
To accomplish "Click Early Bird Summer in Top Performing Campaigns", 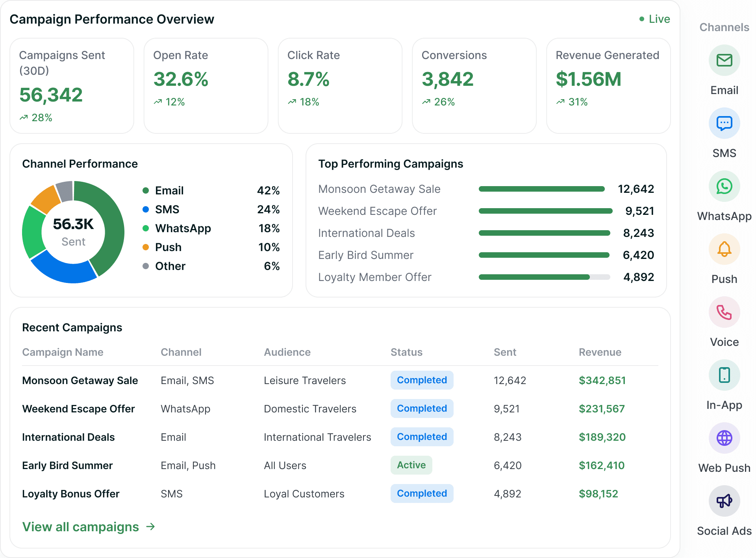I will 366,255.
